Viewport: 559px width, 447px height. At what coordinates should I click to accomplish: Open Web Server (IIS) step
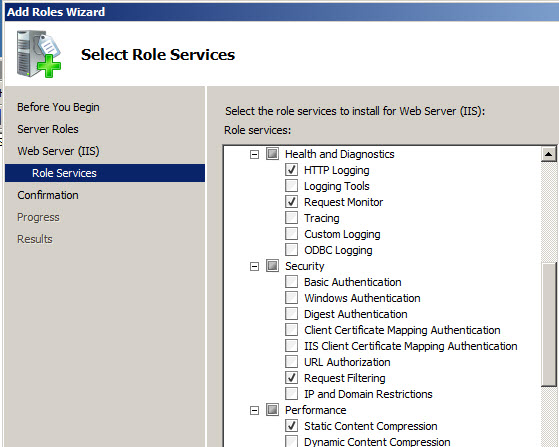click(x=58, y=151)
